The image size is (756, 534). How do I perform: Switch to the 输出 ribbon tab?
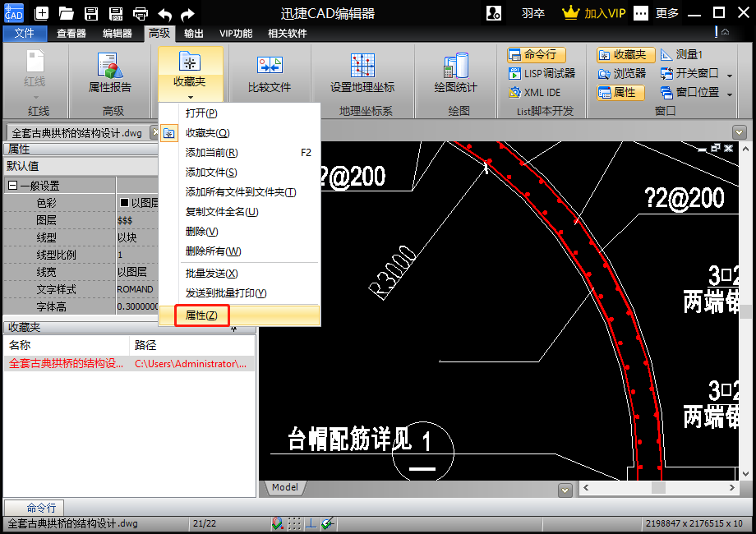pos(194,33)
